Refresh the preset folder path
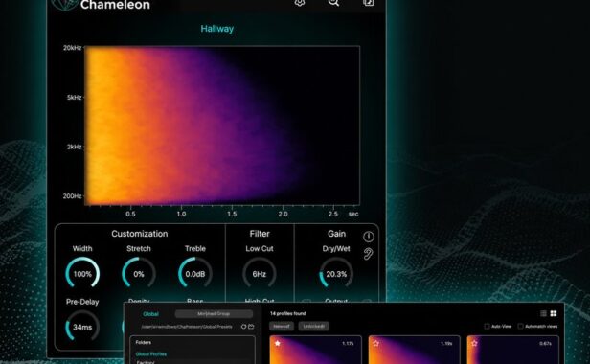Screen dimensions: 590x364 coord(243,327)
